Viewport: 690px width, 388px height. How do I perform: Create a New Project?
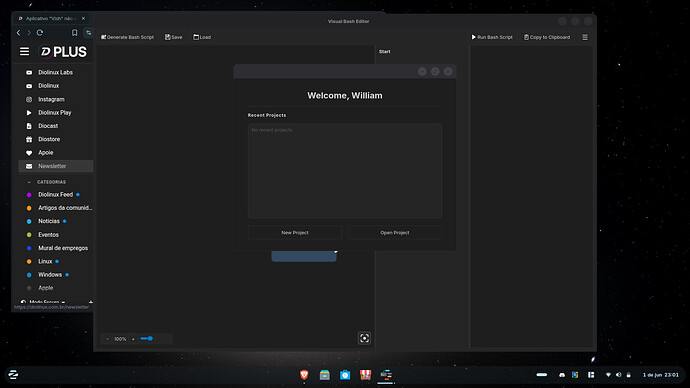tap(295, 233)
